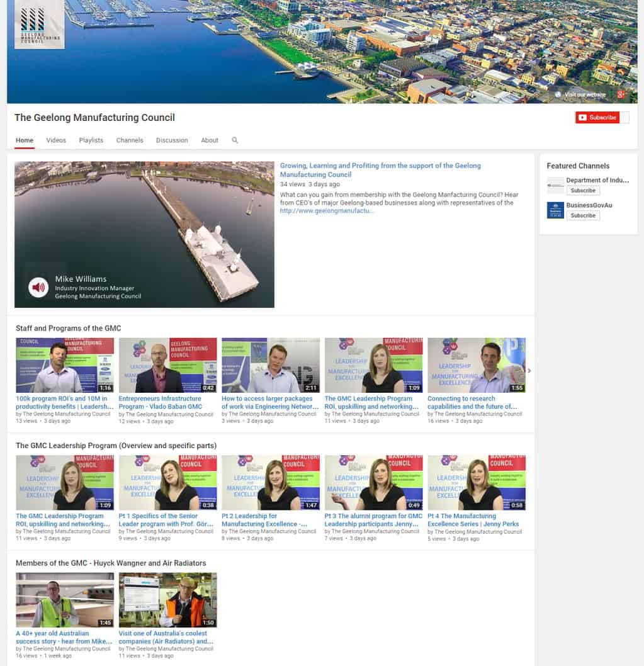Click channel byline under Visit one of Australia's coolest
The height and width of the screenshot is (666, 644).
(166, 648)
